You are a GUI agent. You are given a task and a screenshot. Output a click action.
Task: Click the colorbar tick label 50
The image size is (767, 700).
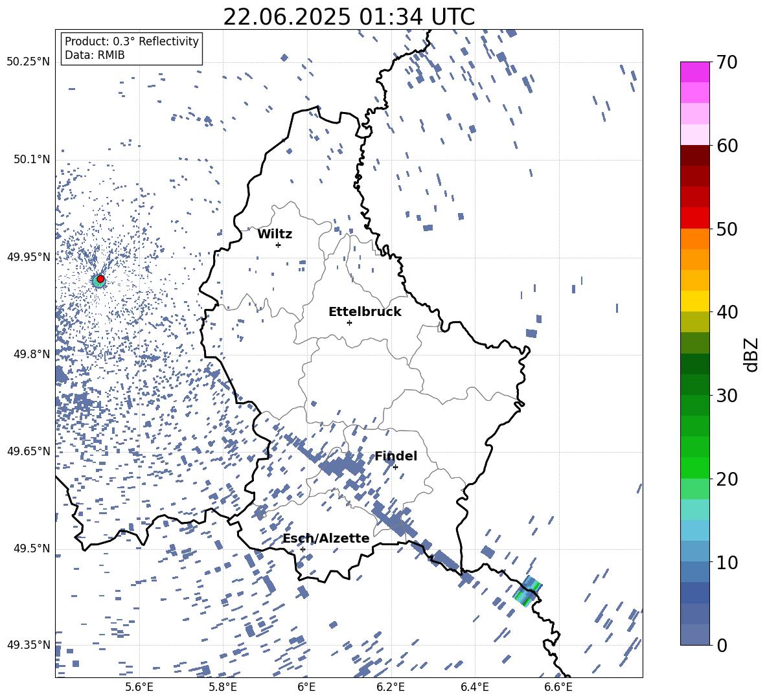click(x=727, y=229)
